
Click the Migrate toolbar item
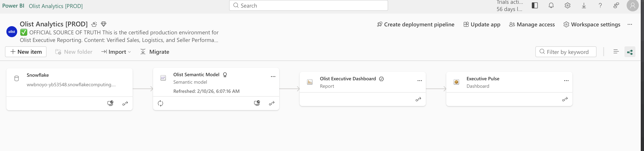[x=155, y=52]
